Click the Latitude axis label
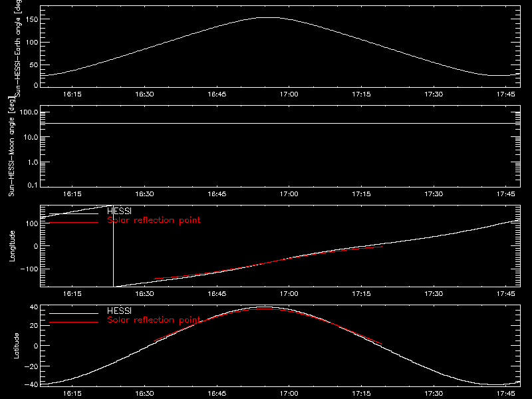 coord(16,346)
